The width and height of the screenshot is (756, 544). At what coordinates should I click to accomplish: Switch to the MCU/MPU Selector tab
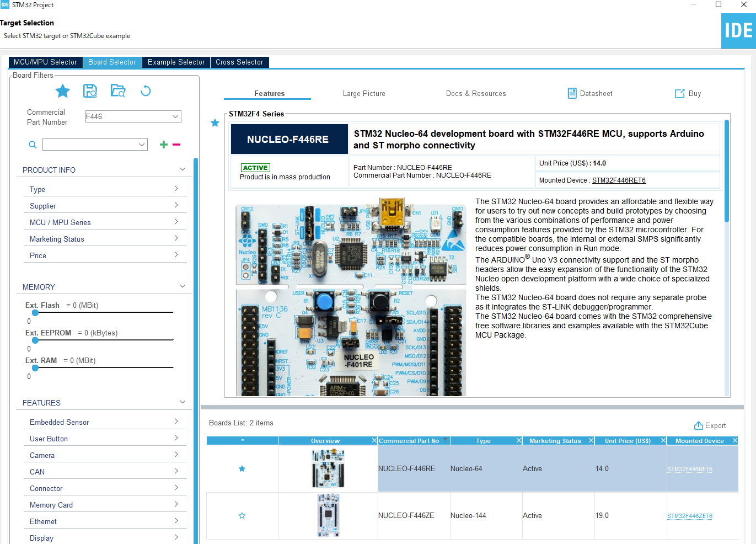[45, 62]
